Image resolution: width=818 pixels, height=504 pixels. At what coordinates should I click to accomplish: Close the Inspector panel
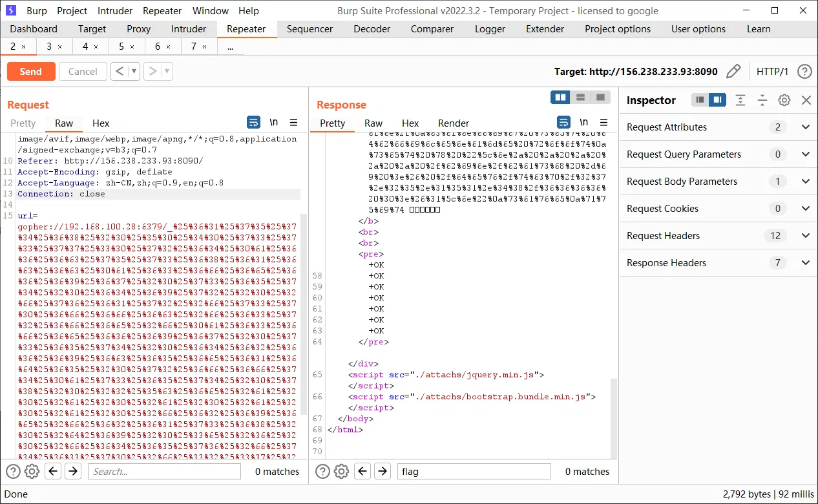[x=806, y=100]
